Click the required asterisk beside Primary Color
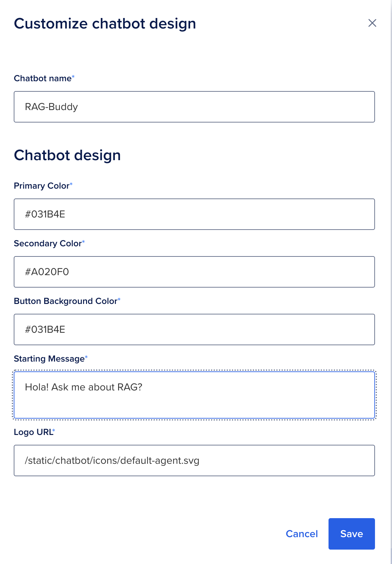 pos(71,184)
